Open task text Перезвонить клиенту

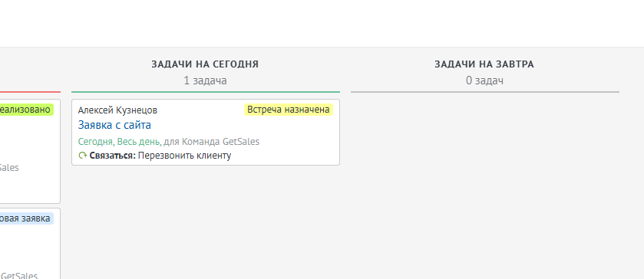[184, 156]
